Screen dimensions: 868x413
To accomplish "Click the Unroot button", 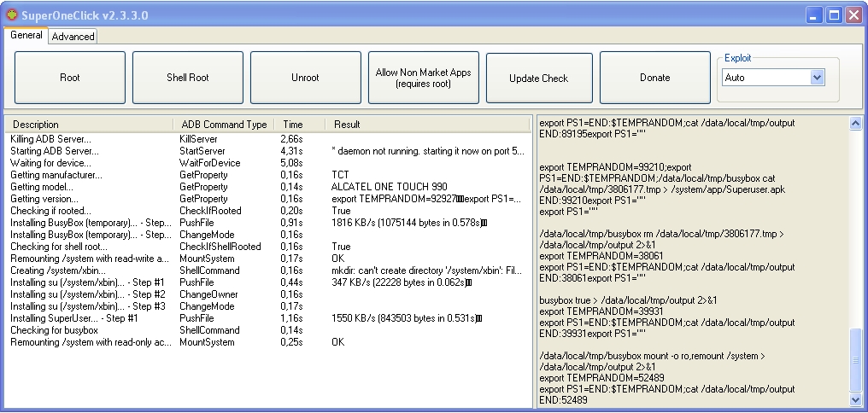I will (x=305, y=78).
